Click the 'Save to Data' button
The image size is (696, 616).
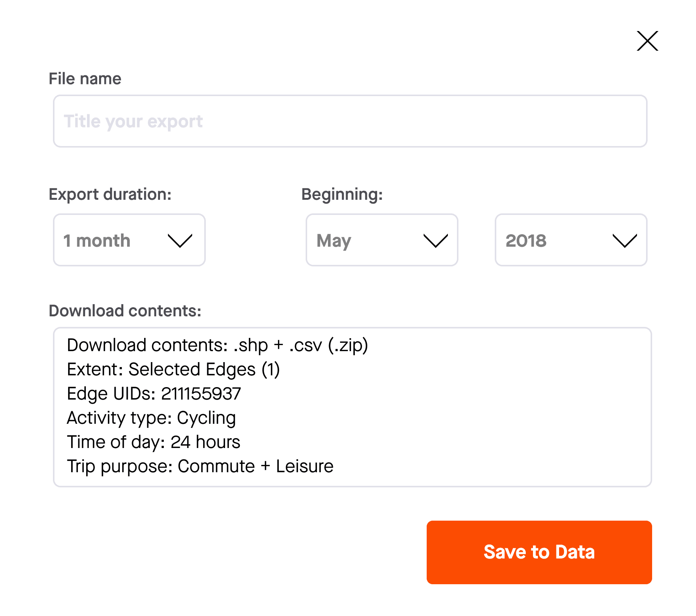click(539, 552)
